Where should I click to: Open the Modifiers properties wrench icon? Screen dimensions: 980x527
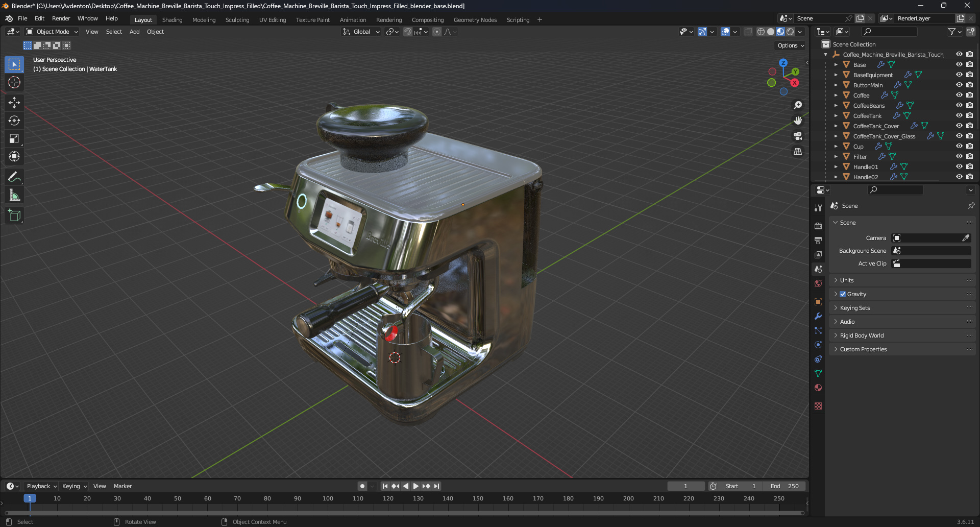pyautogui.click(x=818, y=316)
